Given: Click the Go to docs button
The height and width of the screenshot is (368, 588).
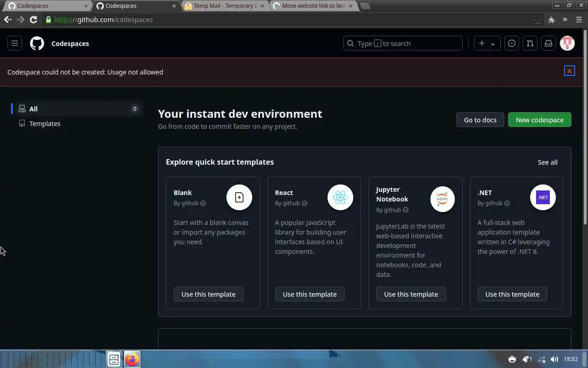Looking at the screenshot, I should [x=480, y=120].
